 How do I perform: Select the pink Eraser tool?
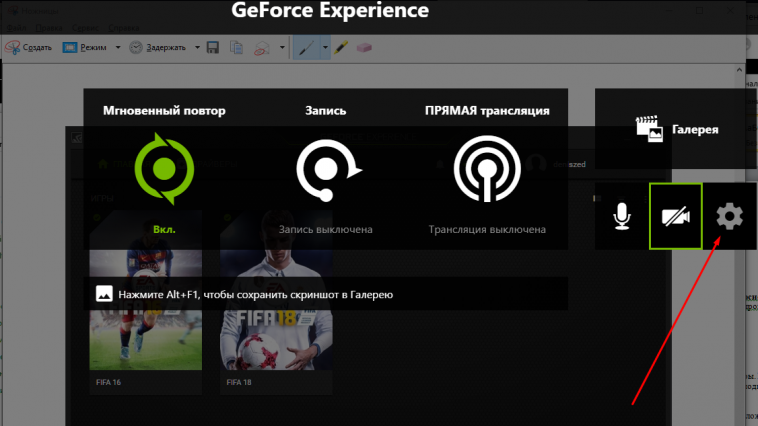364,47
